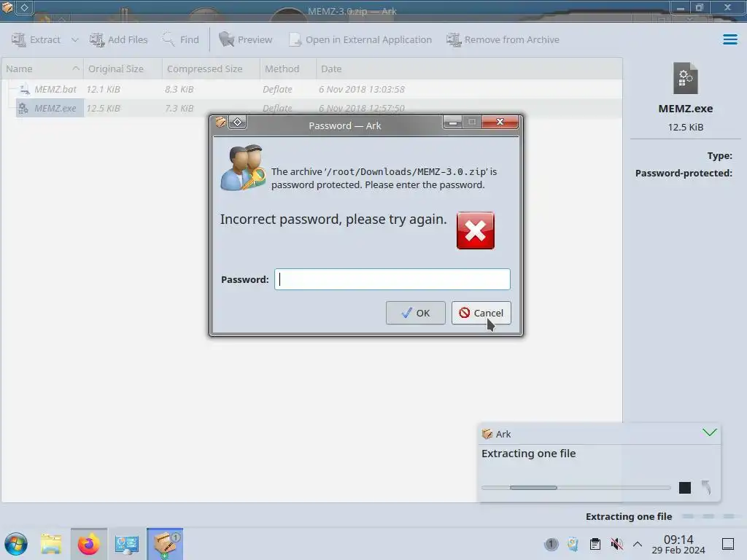This screenshot has height=560, width=747.
Task: Click Open in External Application
Action: 360,39
